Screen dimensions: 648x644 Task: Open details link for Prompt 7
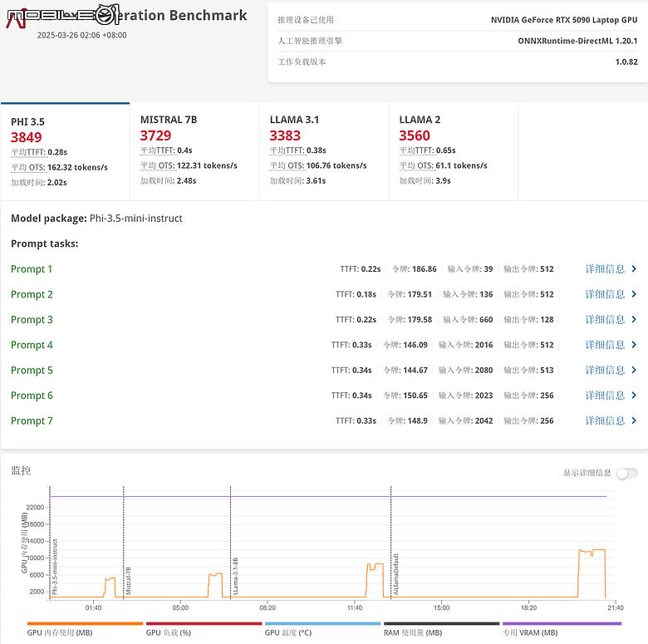[605, 420]
